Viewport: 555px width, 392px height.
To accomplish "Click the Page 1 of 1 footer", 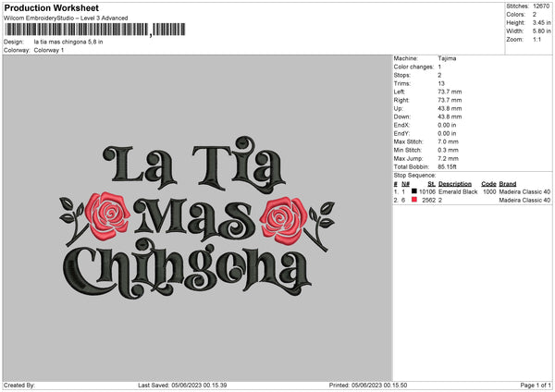I will [536, 385].
